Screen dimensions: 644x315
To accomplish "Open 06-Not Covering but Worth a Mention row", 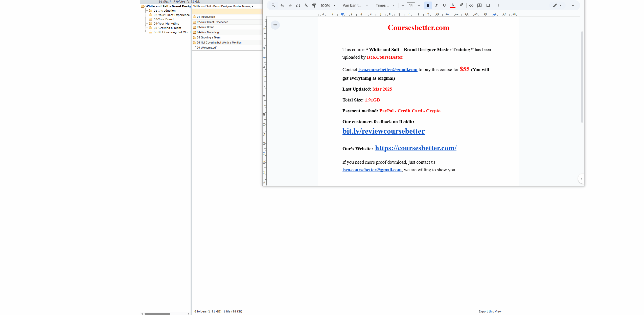I will [227, 43].
